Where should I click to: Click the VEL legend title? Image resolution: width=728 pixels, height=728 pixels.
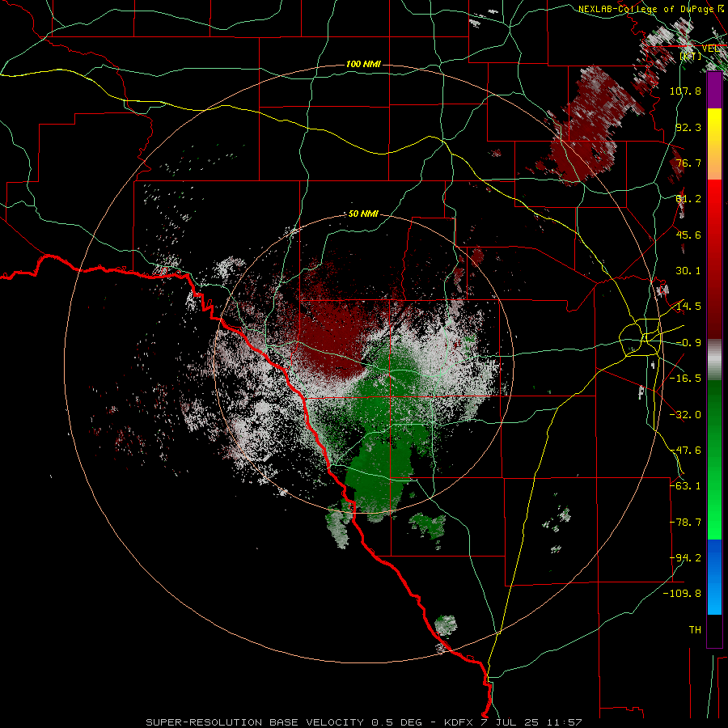click(x=711, y=49)
